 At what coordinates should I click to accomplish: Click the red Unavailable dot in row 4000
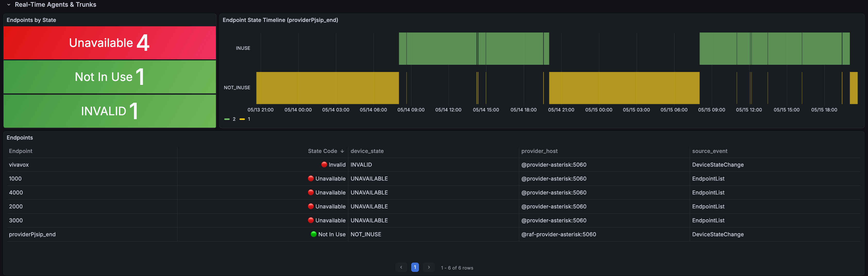[x=311, y=192]
